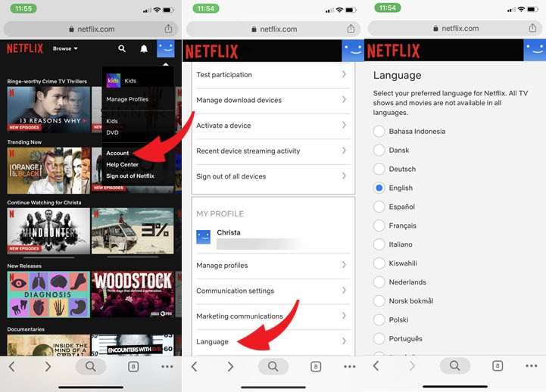Select Português language radio button
The width and height of the screenshot is (546, 392).
click(x=379, y=338)
